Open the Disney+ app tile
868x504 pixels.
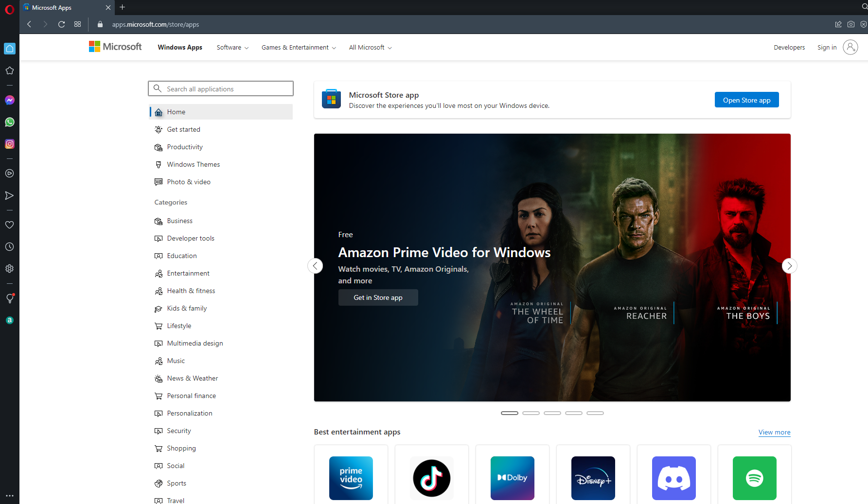pyautogui.click(x=593, y=478)
